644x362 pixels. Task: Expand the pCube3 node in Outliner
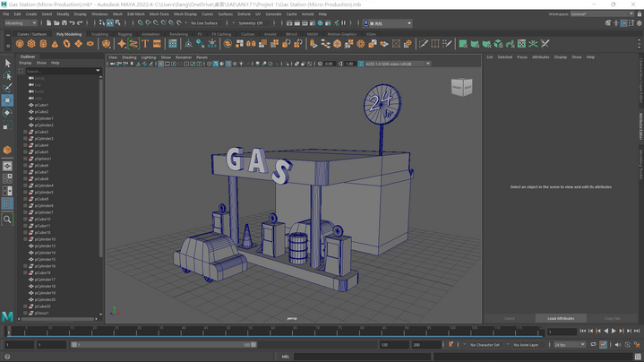pyautogui.click(x=25, y=132)
